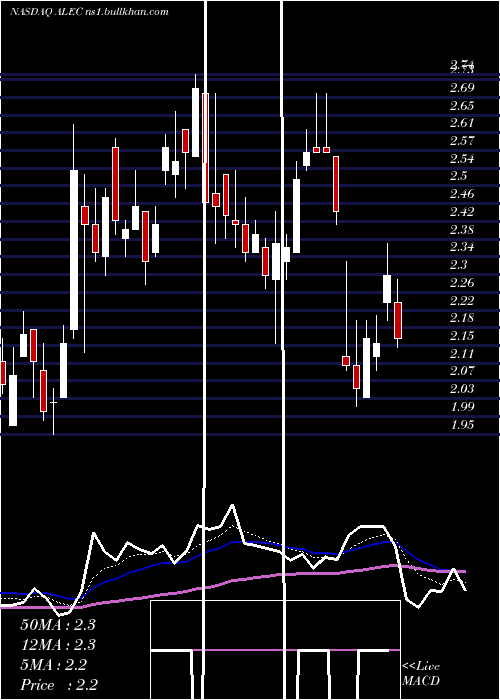
Task: Click the 2.11 price label
Action: tap(462, 354)
